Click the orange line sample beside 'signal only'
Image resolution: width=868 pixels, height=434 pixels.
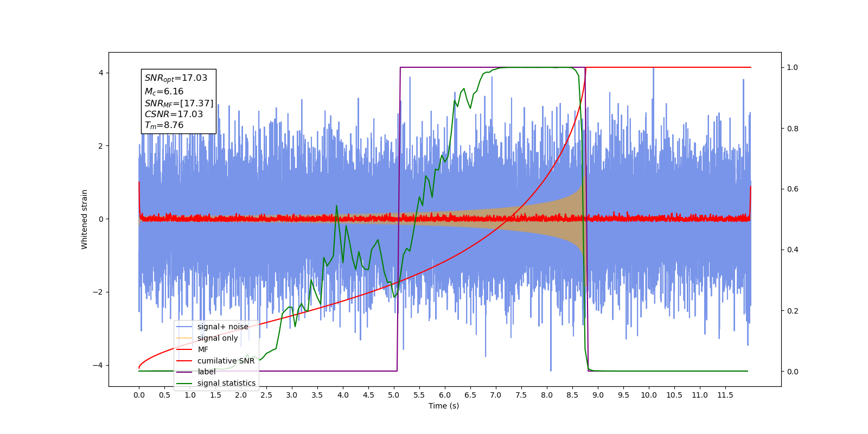[x=184, y=338]
